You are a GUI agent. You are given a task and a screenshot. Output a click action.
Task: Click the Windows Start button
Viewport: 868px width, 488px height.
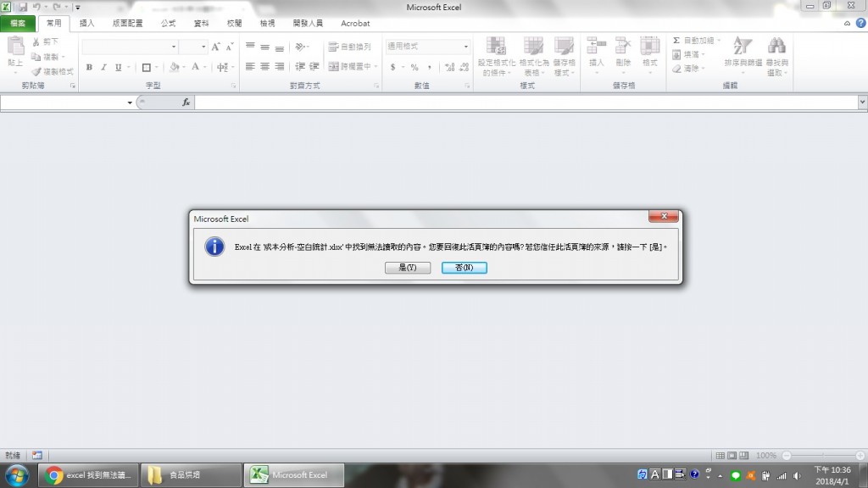17,475
